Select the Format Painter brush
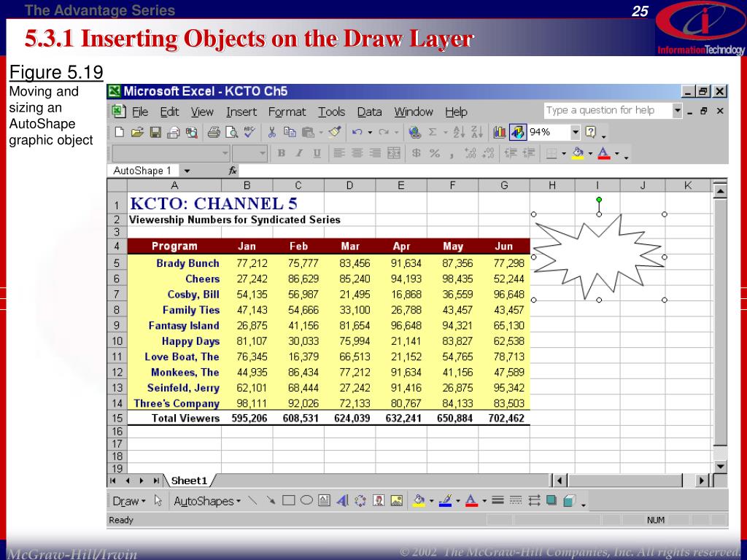 [335, 132]
